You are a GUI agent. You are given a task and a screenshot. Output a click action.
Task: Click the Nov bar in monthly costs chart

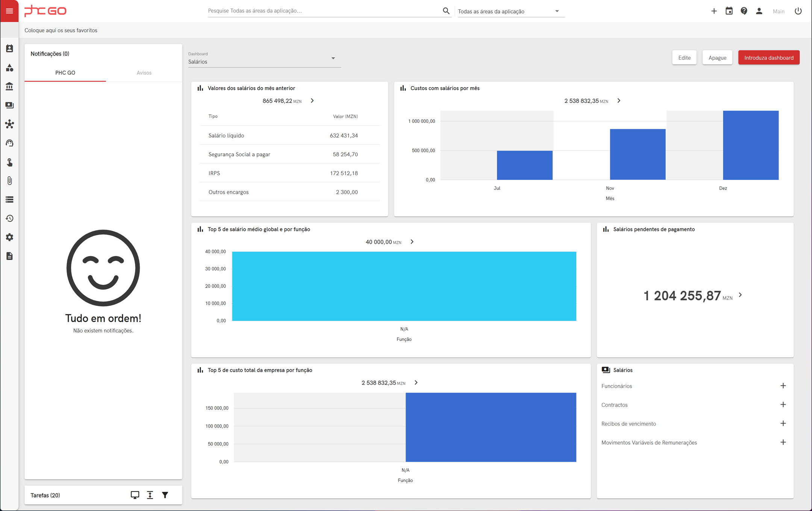(x=638, y=154)
